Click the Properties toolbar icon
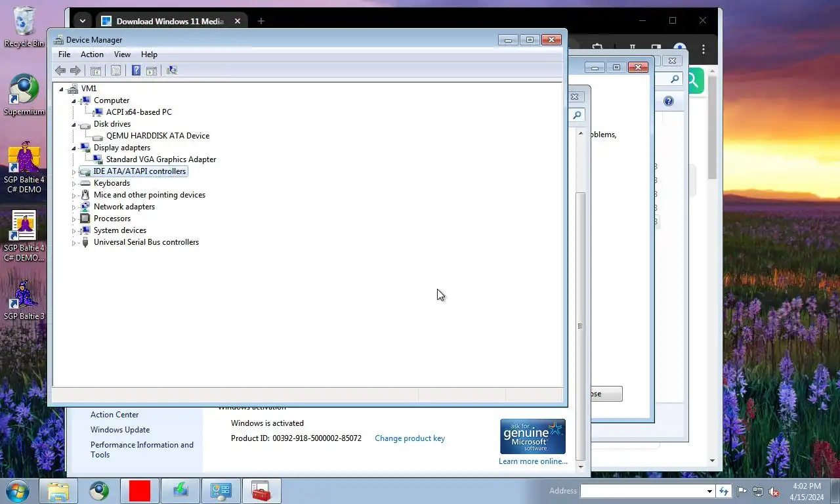The width and height of the screenshot is (840, 504). click(115, 70)
